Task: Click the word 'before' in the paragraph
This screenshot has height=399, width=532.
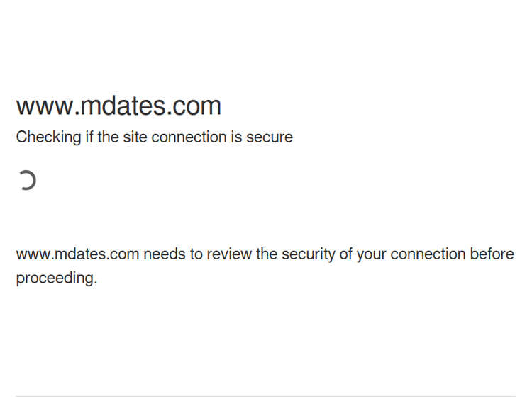Action: [492, 254]
